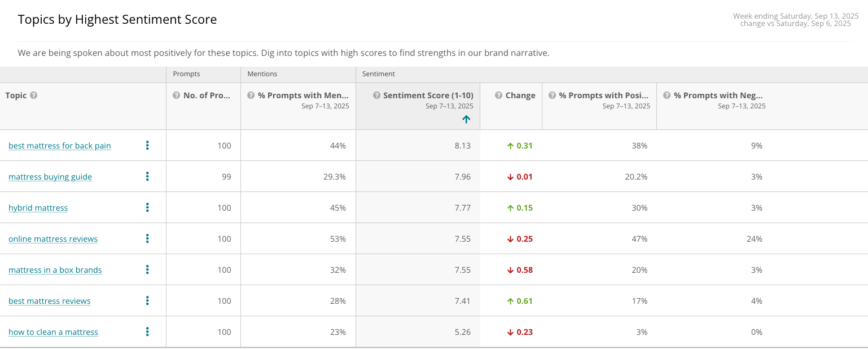Sort table by Change column header
This screenshot has width=868, height=349.
(x=520, y=95)
